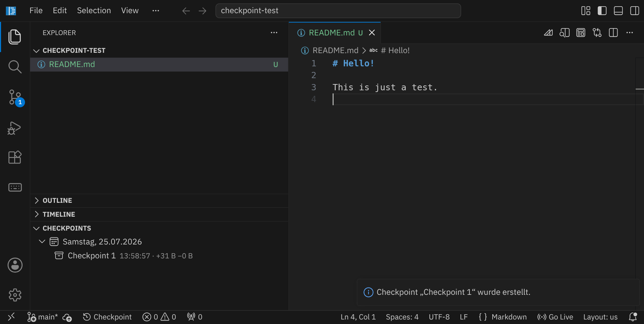Open the keyboard icon view in activity bar

click(x=15, y=188)
